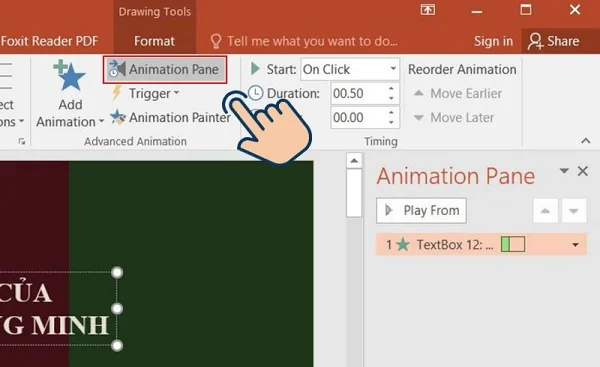The height and width of the screenshot is (367, 600).
Task: Click the Ribbon Display Options icon
Action: coord(427,10)
